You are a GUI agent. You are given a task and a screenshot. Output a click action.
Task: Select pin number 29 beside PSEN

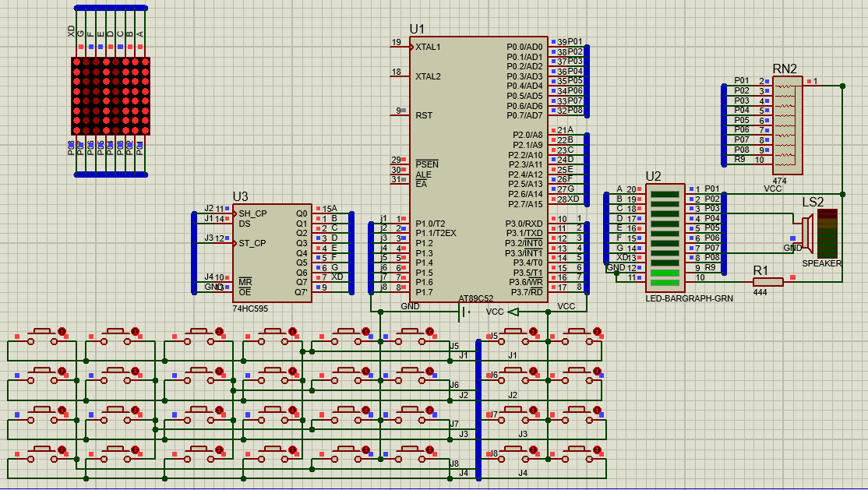396,160
